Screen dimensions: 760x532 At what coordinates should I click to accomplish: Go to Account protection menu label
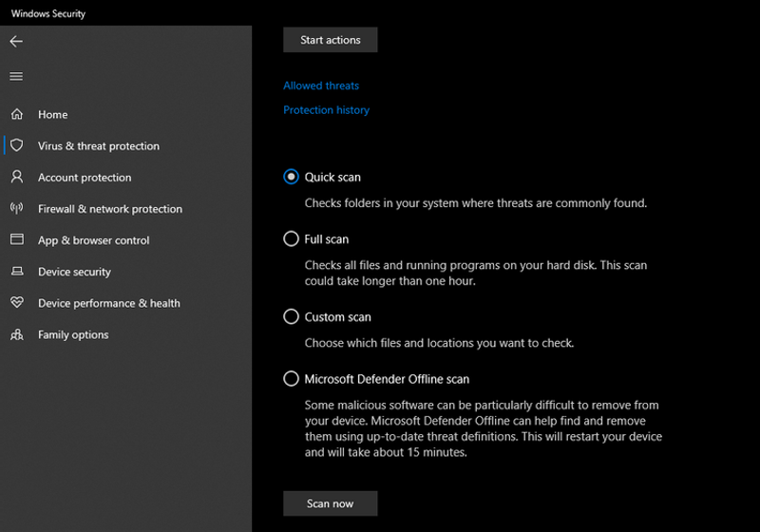tap(85, 178)
